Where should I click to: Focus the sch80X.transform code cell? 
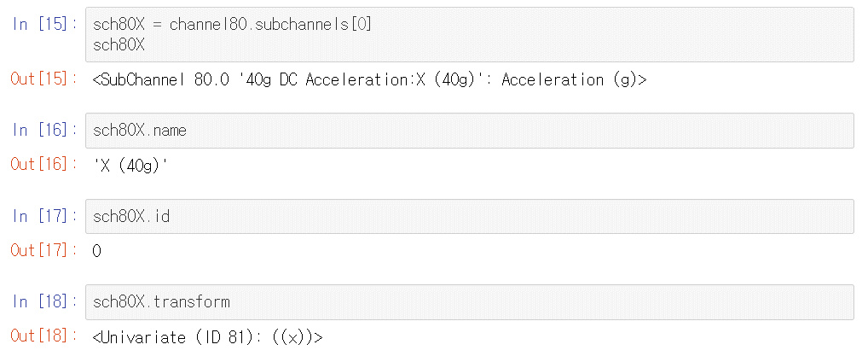[x=469, y=302]
